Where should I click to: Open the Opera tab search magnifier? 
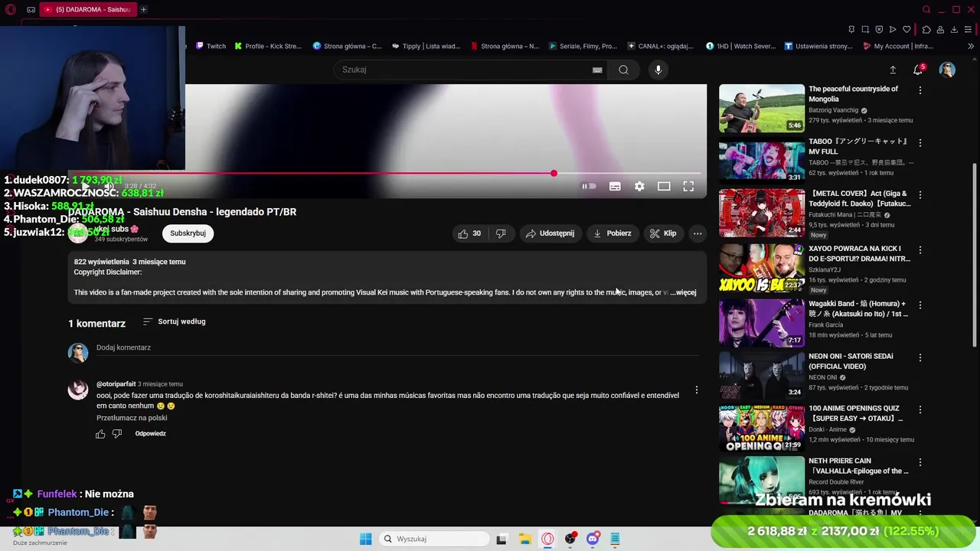click(x=926, y=9)
